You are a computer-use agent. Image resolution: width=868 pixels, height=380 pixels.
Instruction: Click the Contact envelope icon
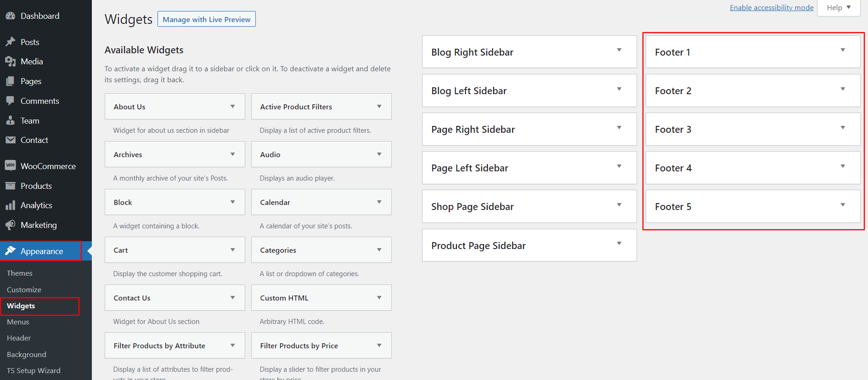click(x=10, y=140)
